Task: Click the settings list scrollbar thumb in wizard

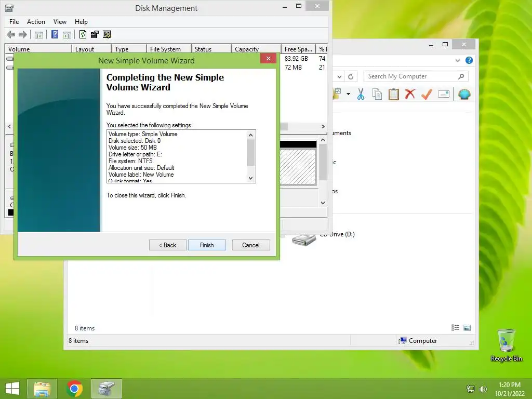Action: (251, 152)
